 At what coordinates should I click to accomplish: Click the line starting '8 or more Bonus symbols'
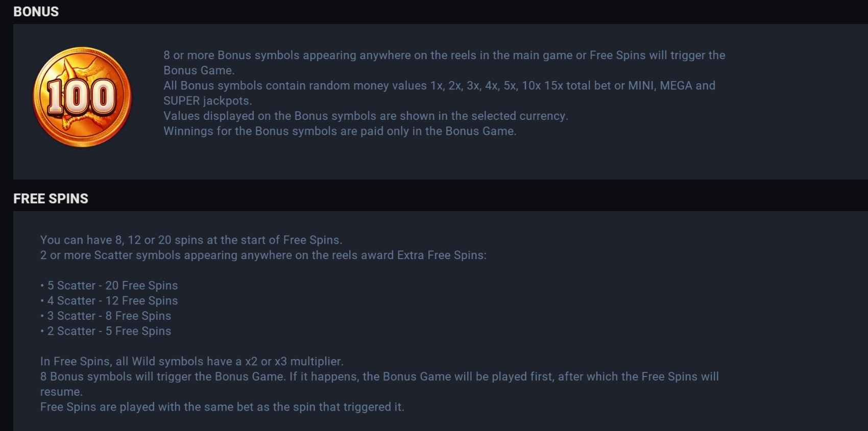(x=444, y=55)
